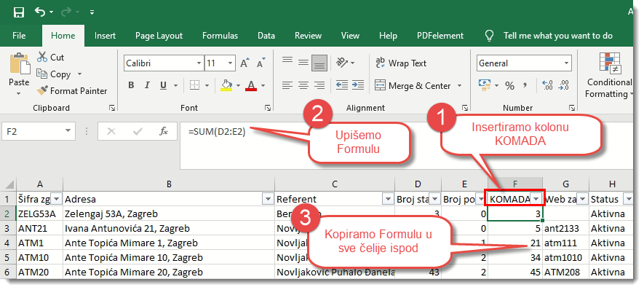
Task: Click Increase Font Size icon
Action: tap(245, 63)
